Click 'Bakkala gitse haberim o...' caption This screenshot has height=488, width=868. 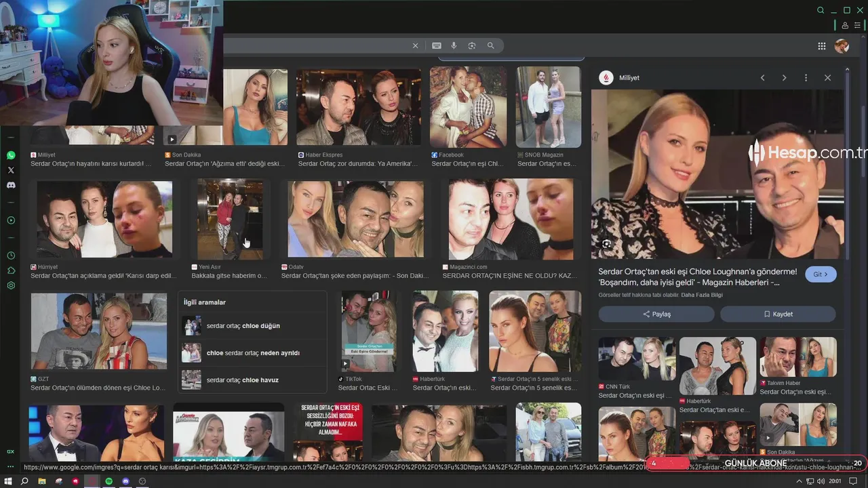tap(229, 276)
